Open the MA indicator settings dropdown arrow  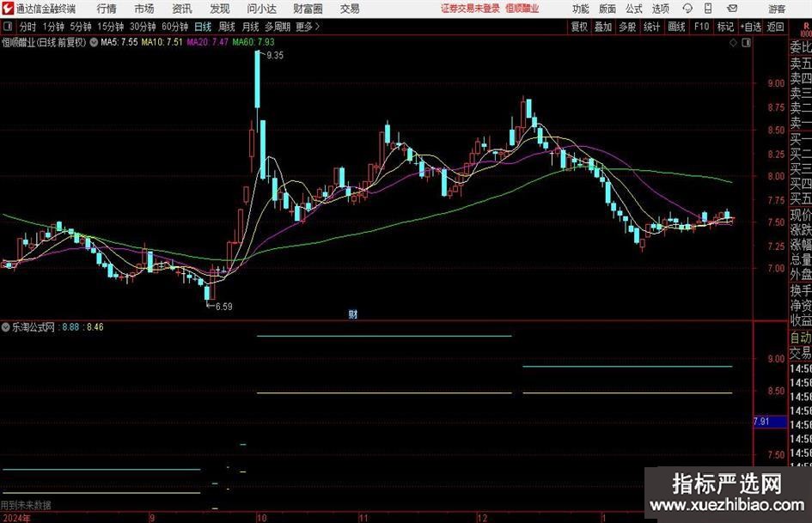tap(93, 41)
